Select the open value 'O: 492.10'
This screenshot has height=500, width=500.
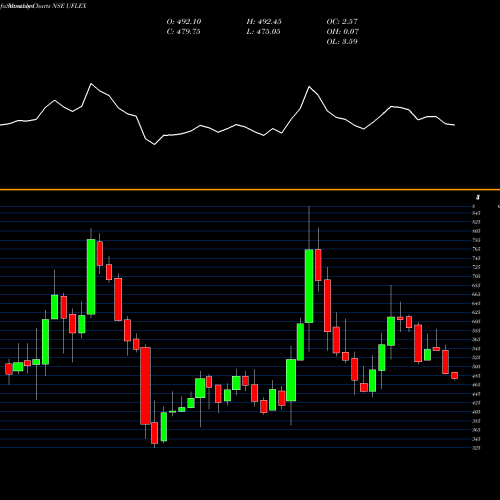click(x=184, y=22)
